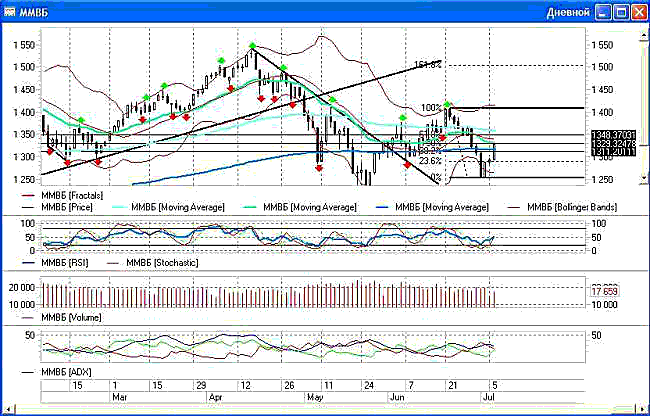Click the Jul label on the time axis

point(489,397)
